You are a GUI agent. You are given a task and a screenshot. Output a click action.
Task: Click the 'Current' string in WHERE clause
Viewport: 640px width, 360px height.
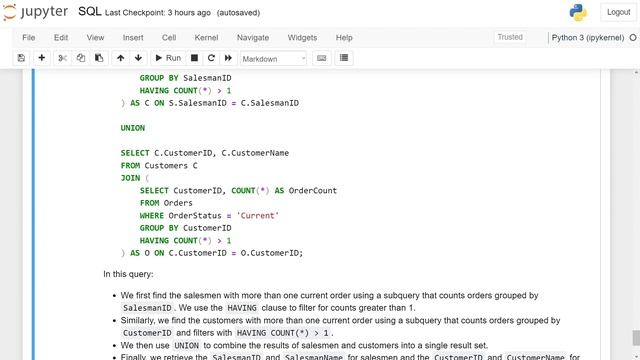tap(258, 216)
